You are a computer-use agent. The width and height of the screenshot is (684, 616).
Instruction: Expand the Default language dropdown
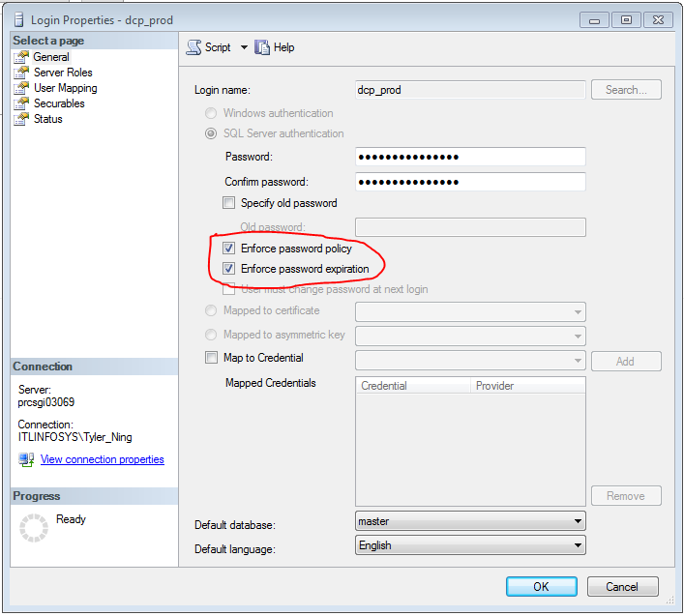tap(578, 545)
